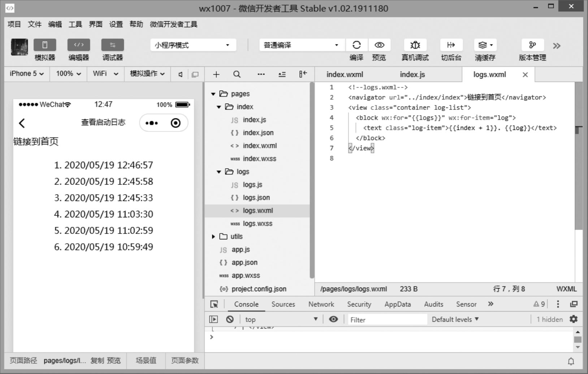The image size is (588, 374).
Task: Switch to the index.js editor tab
Action: [x=412, y=74]
